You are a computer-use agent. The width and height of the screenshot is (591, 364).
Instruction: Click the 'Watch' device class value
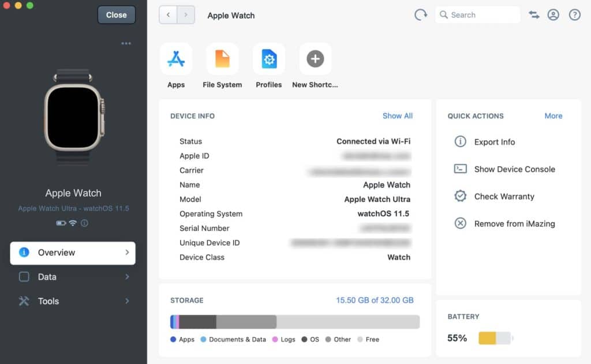(x=399, y=257)
